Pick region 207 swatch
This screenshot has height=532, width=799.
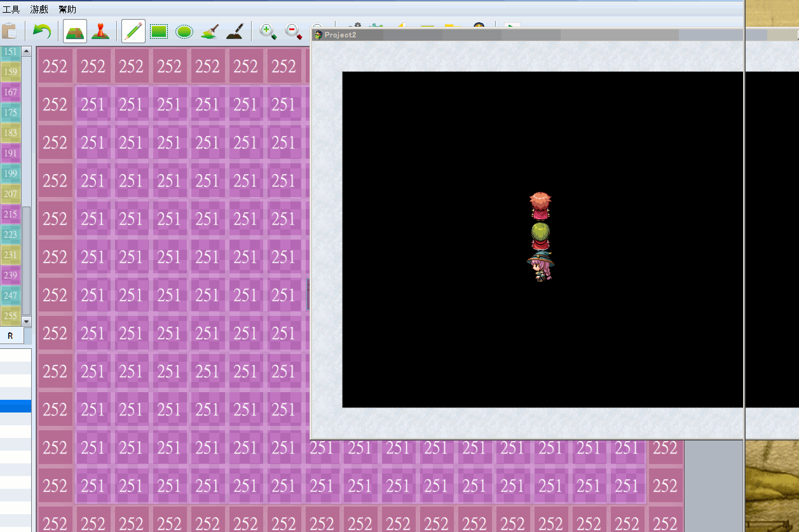[10, 194]
